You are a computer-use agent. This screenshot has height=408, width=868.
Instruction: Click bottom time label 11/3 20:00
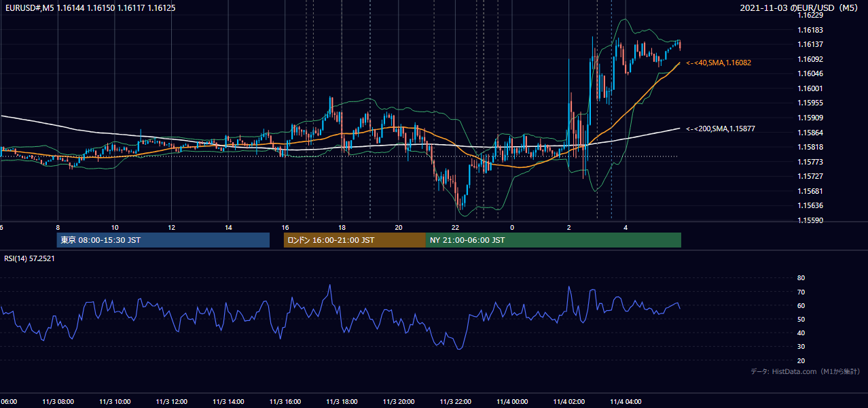point(399,401)
